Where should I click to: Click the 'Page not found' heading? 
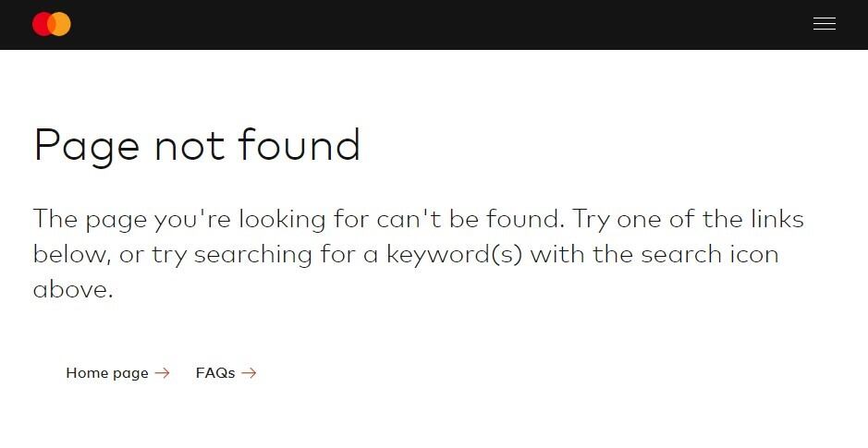click(x=196, y=146)
